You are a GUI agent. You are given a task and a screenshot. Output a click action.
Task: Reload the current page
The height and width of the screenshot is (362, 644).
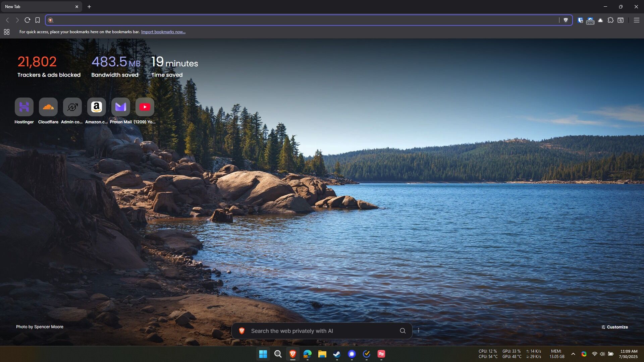pos(28,20)
